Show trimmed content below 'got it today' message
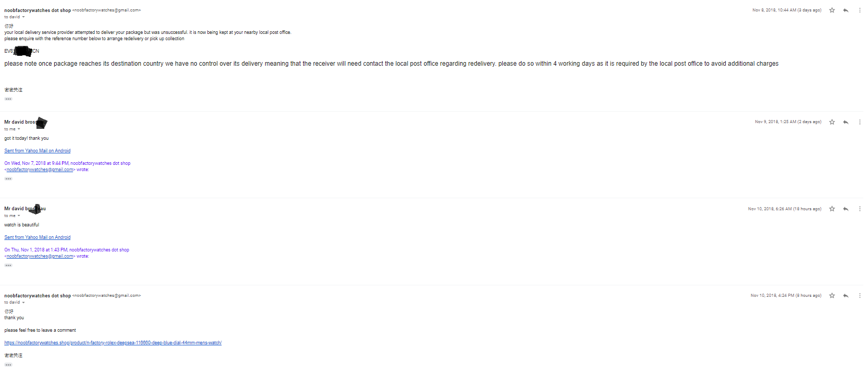868x373 pixels. coord(8,179)
